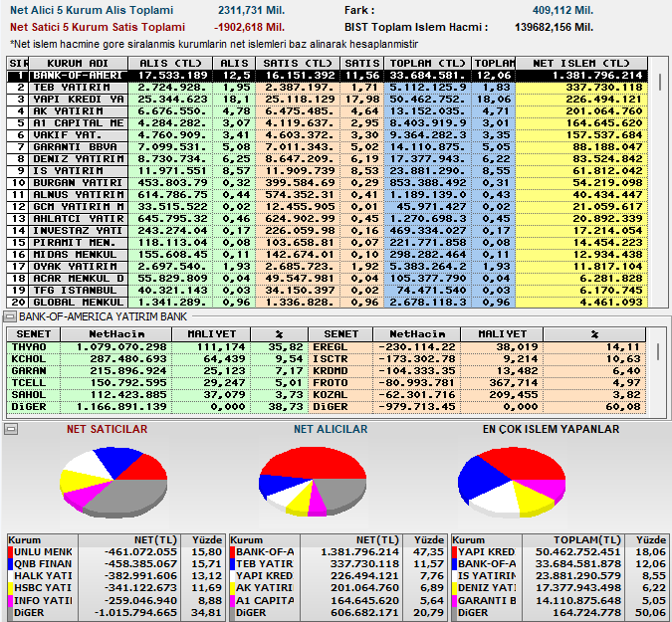Select the YAPI KREDI YA row

pos(327,100)
